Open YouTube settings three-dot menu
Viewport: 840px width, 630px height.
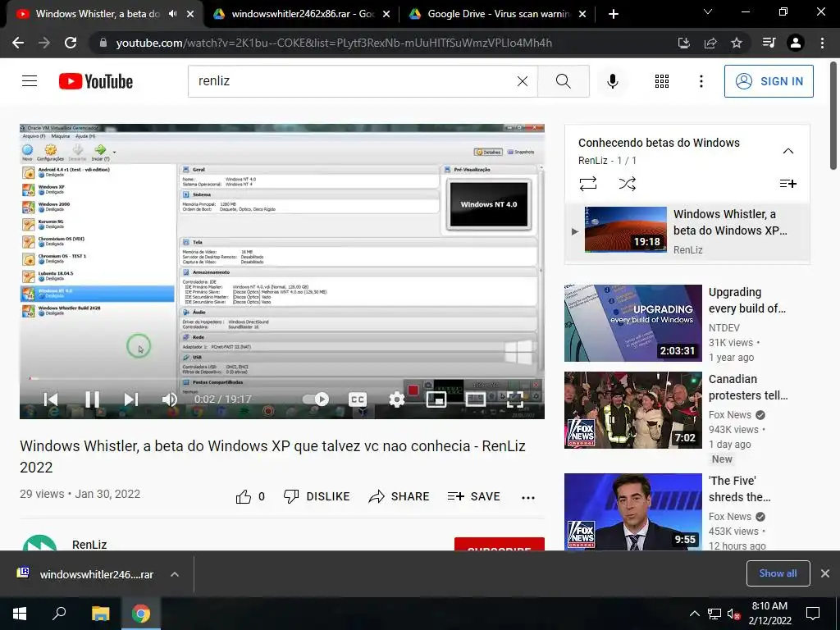(701, 81)
